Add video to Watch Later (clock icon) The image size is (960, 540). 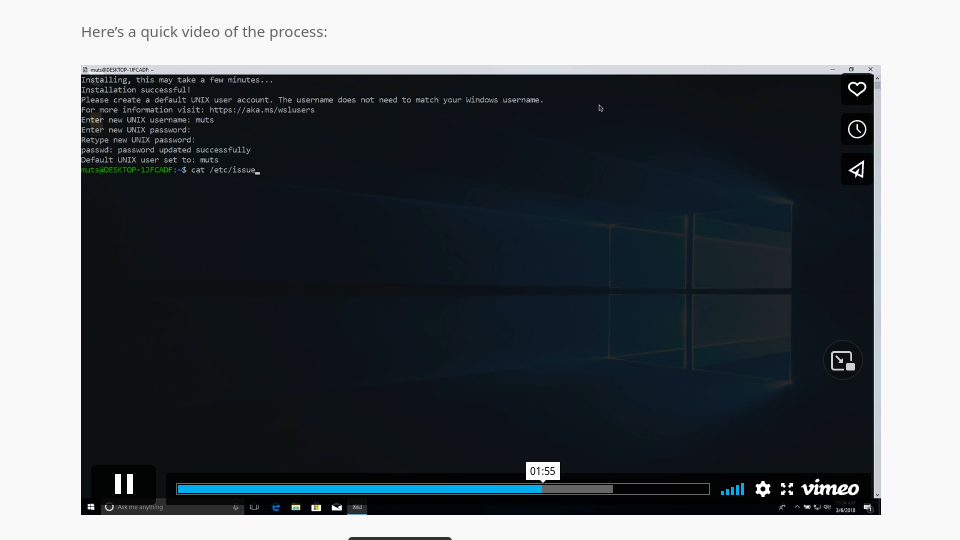[857, 129]
